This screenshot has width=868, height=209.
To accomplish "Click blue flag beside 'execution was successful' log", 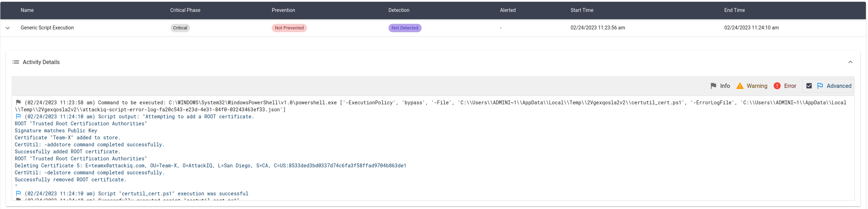I will click(18, 193).
